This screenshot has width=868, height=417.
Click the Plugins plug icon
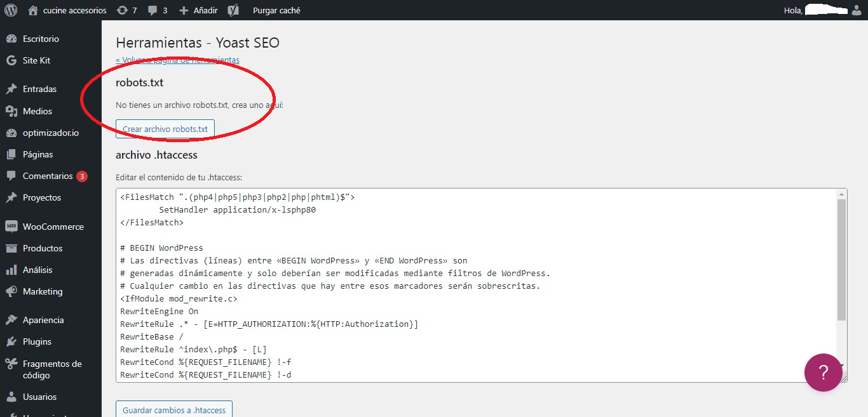11,341
